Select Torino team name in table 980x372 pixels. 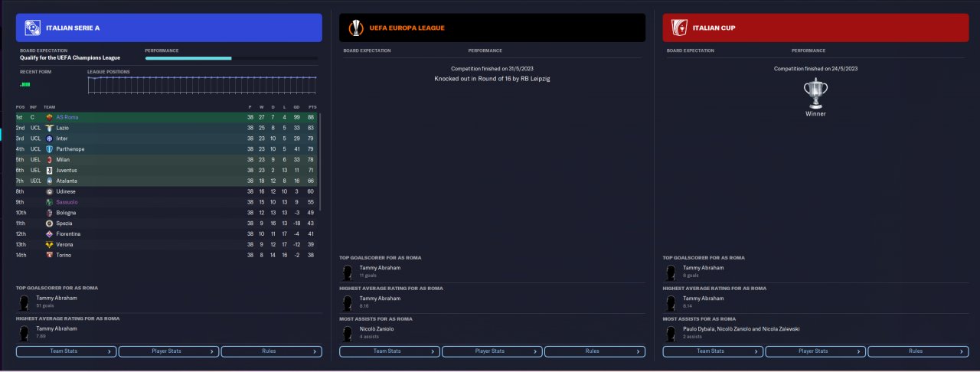[64, 255]
